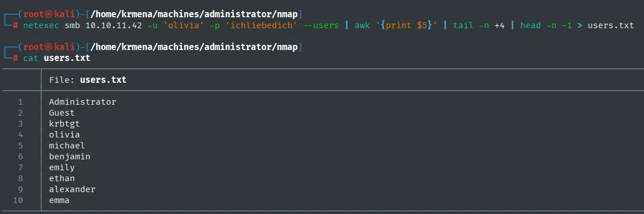
Task: Click the IP address 10.10.11.42
Action: [x=113, y=25]
